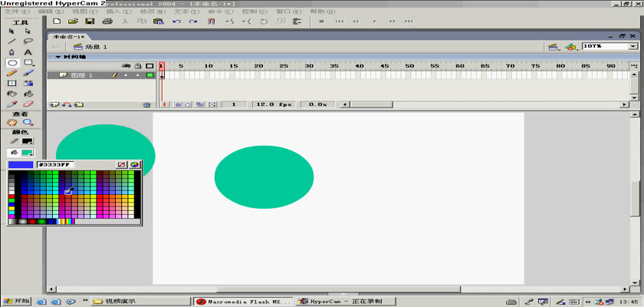The height and width of the screenshot is (307, 644).
Task: Create a new document from toolbar
Action: (57, 21)
